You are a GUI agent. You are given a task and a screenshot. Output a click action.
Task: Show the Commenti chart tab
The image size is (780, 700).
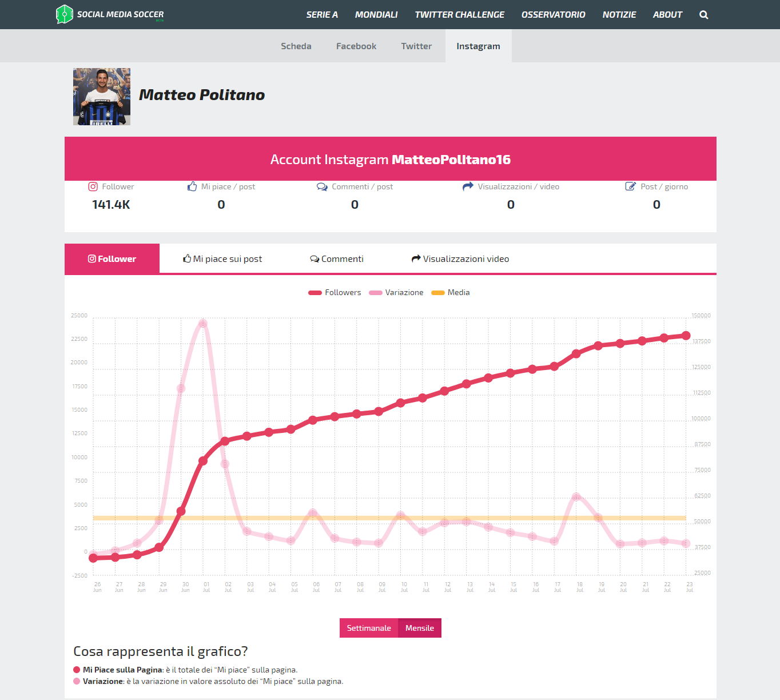(x=337, y=258)
